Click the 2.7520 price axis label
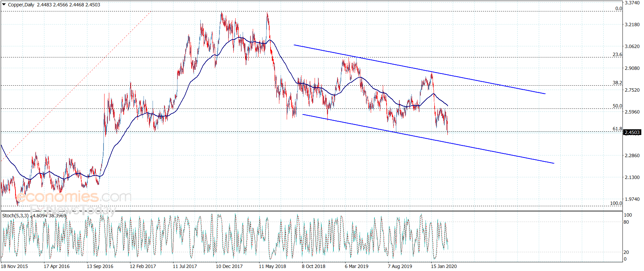The width and height of the screenshot is (644, 271). tap(632, 90)
